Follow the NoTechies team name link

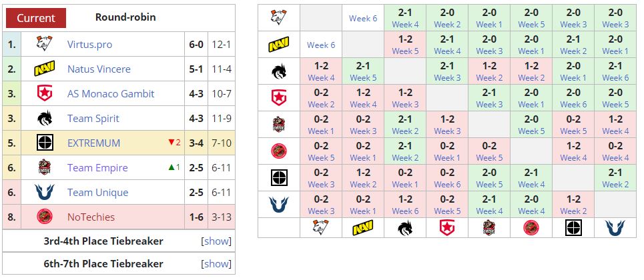click(x=91, y=217)
